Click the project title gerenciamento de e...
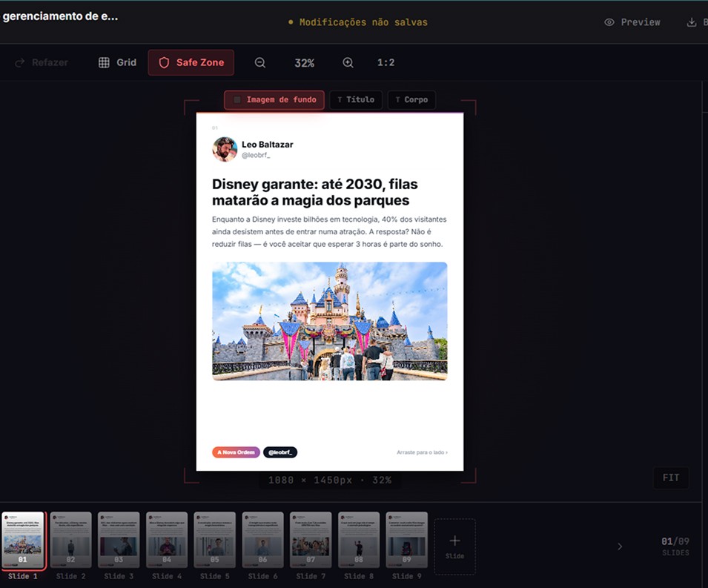The image size is (708, 588). tap(60, 16)
